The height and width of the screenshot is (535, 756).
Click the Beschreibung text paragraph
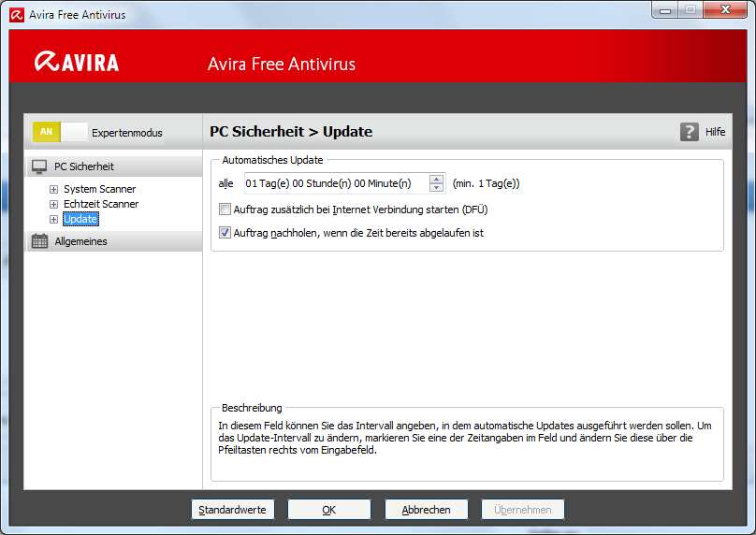click(x=465, y=438)
